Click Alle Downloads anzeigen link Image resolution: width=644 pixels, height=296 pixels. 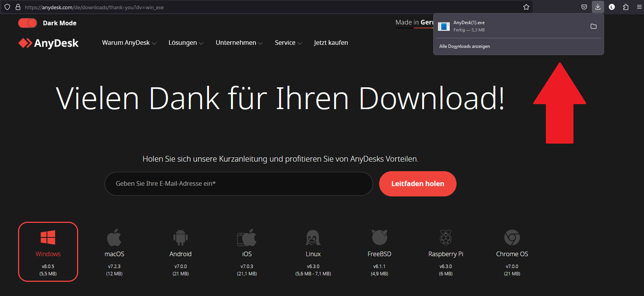(x=465, y=46)
